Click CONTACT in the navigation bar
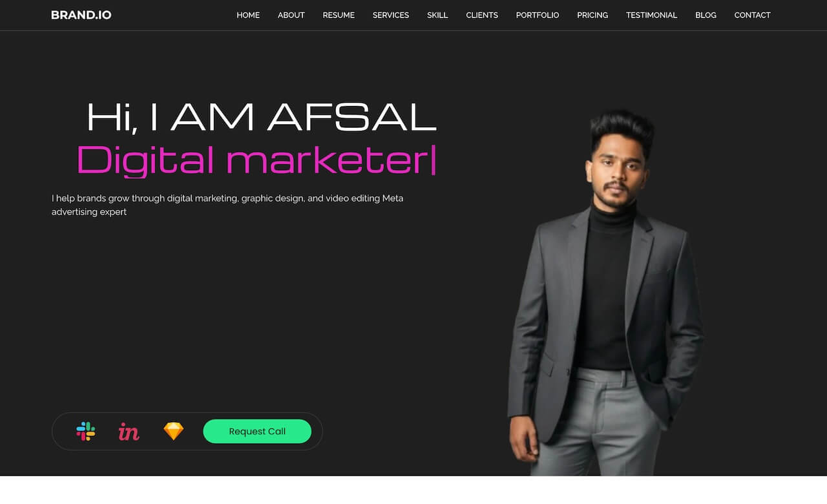Image resolution: width=827 pixels, height=504 pixels. [752, 15]
